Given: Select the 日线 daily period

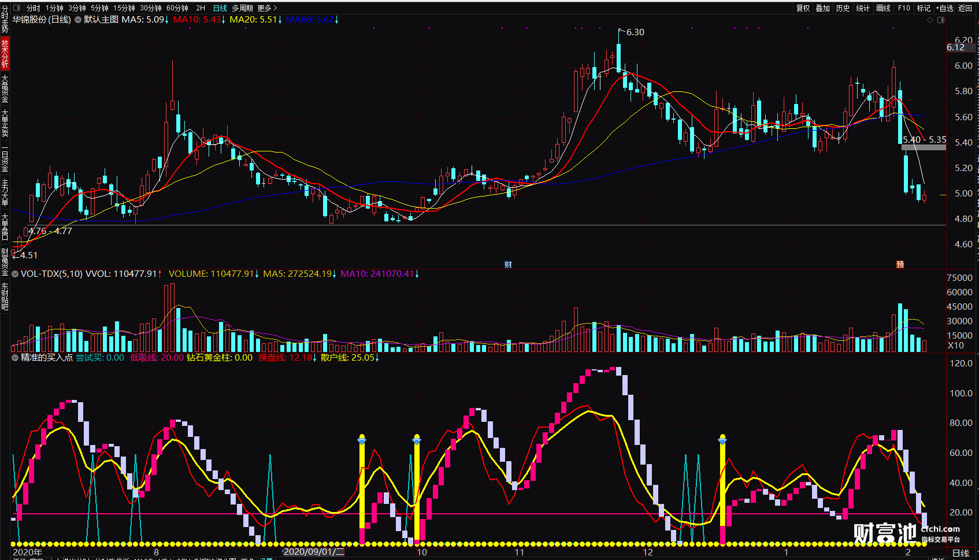Looking at the screenshot, I should 220,8.
